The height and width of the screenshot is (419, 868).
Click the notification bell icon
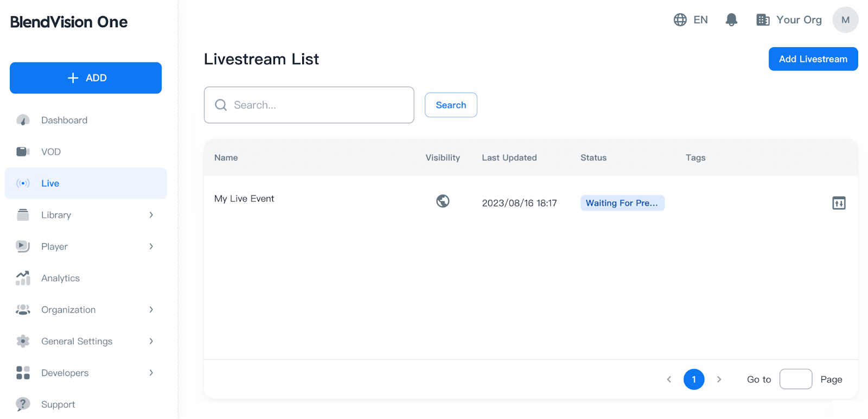pos(731,20)
